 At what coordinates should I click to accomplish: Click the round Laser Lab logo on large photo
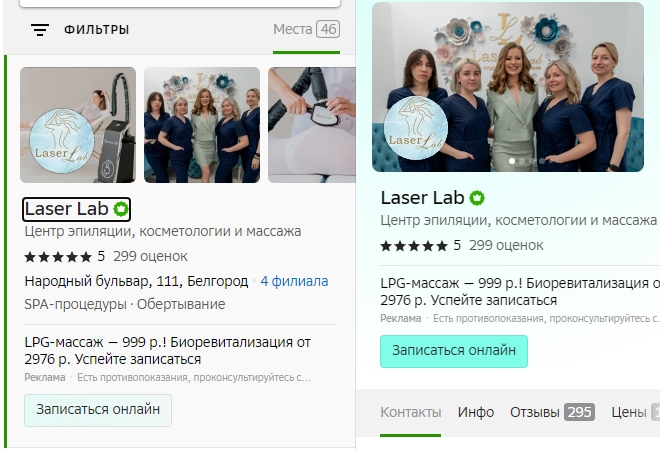click(415, 128)
